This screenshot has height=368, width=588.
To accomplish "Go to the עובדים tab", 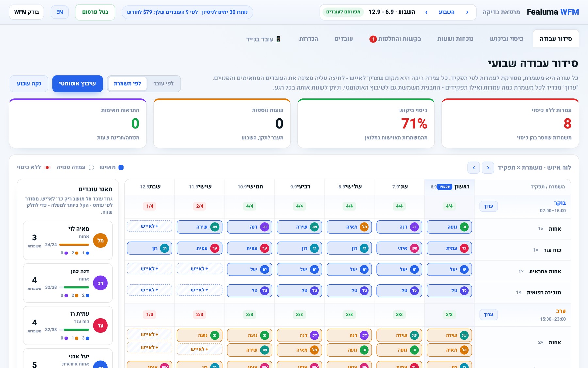I will (x=344, y=39).
